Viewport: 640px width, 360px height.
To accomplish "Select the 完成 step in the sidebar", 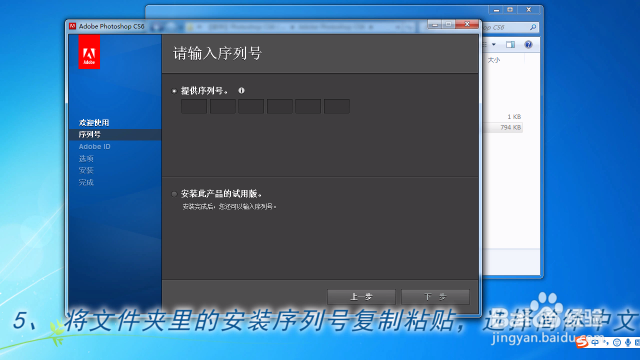I will pos(86,182).
